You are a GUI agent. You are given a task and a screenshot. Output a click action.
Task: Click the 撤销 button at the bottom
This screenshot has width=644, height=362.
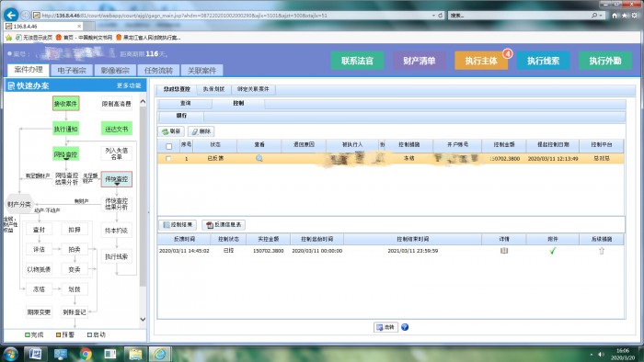385,327
